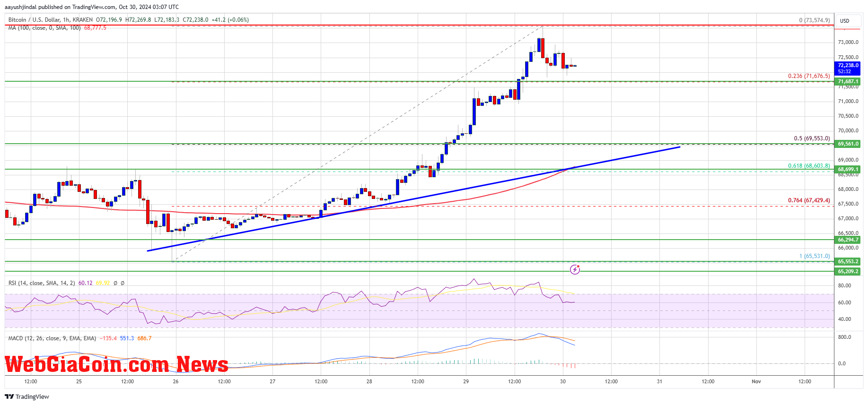This screenshot has width=868, height=405.
Task: Click the high value H72,269.8 in the legend
Action: 138,20
